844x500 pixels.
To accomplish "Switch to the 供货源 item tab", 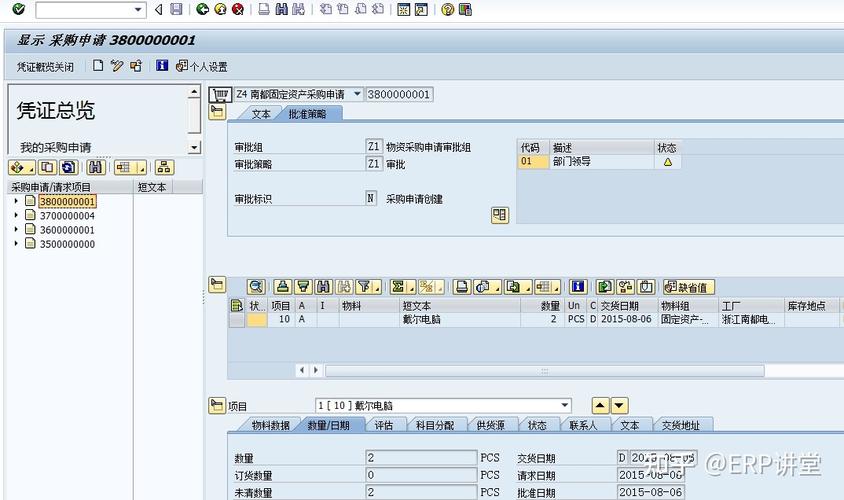I will click(x=491, y=425).
